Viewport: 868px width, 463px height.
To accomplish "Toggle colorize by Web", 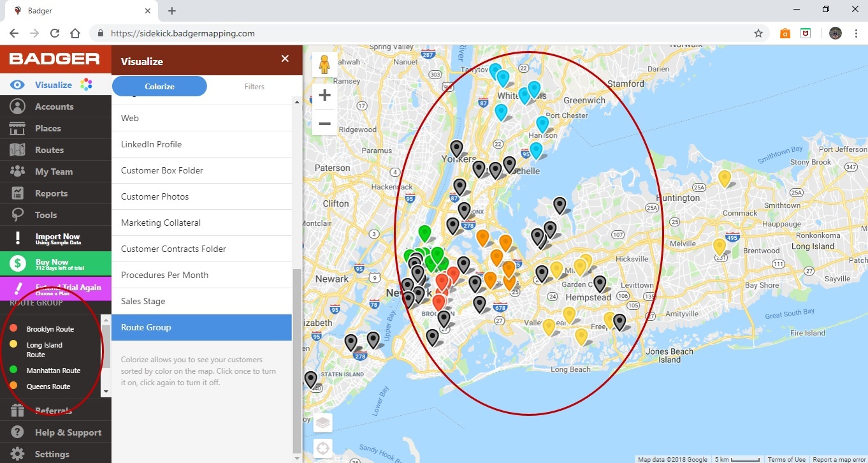I will 201,118.
